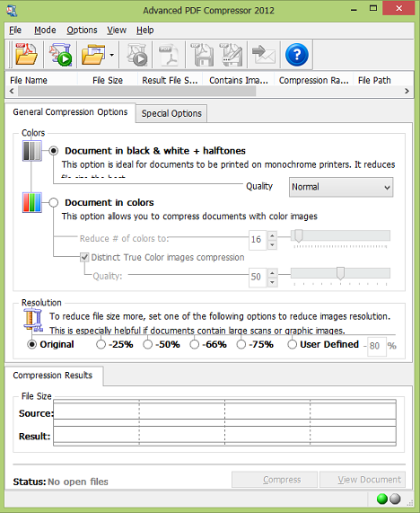Click the file list scroll left arrow
Image resolution: width=420 pixels, height=513 pixels.
coord(12,91)
